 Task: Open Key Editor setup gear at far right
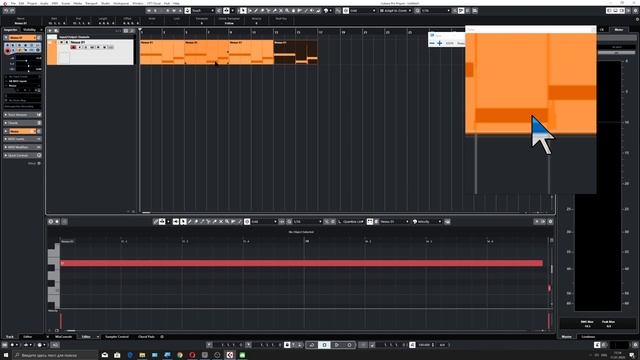(550, 222)
